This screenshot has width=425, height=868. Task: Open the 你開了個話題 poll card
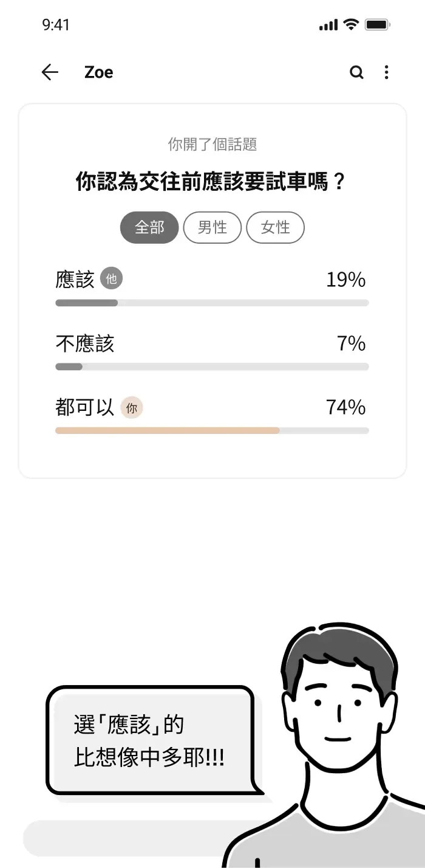212,145
